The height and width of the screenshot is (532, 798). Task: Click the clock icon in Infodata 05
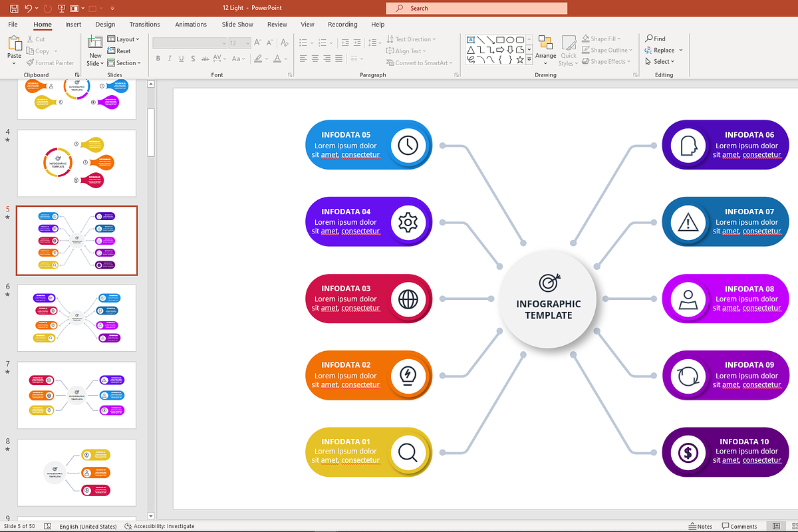[x=408, y=145]
